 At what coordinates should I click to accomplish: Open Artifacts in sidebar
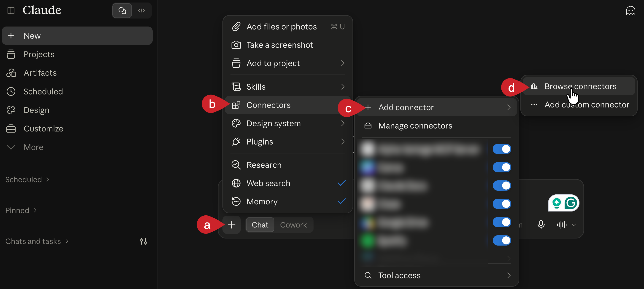pyautogui.click(x=77, y=73)
